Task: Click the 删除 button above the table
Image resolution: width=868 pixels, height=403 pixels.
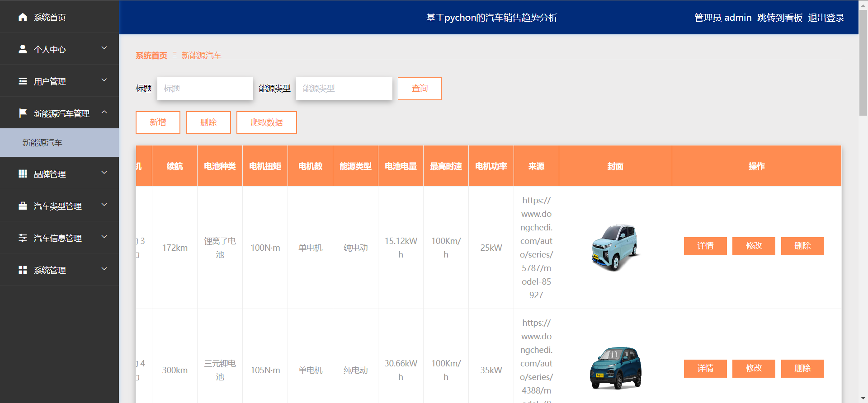Action: (x=208, y=122)
